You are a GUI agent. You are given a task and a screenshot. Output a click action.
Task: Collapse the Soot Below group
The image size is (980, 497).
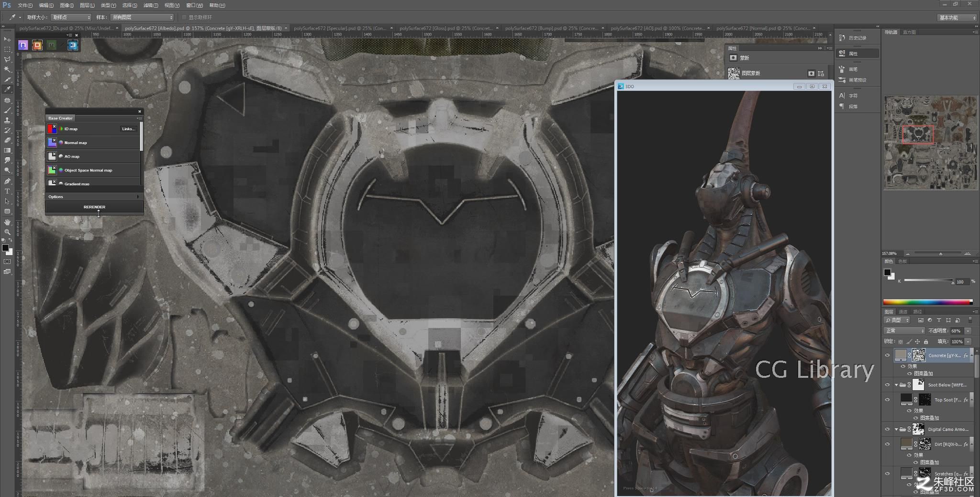tap(896, 385)
